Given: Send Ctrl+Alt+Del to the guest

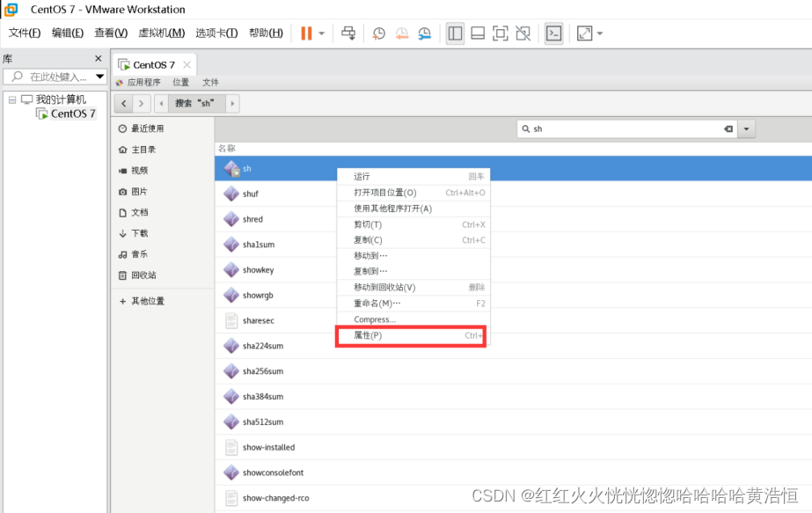Looking at the screenshot, I should click(348, 33).
